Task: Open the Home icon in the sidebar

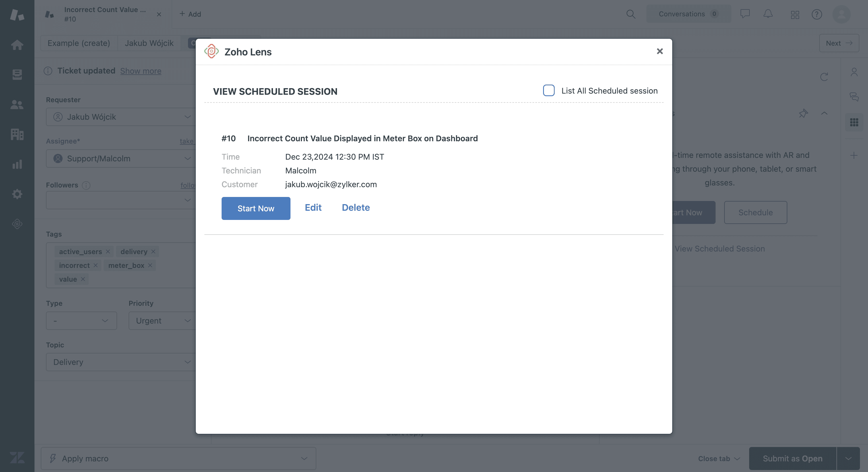Action: 17,45
